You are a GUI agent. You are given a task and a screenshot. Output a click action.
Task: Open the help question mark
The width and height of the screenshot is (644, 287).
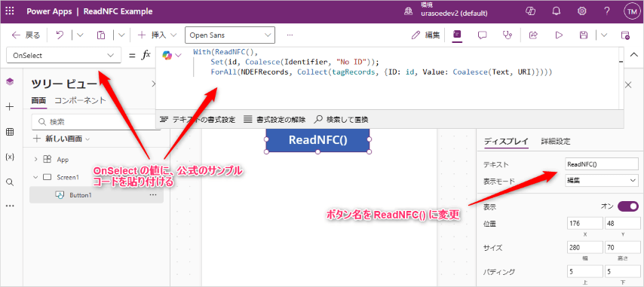coord(607,11)
